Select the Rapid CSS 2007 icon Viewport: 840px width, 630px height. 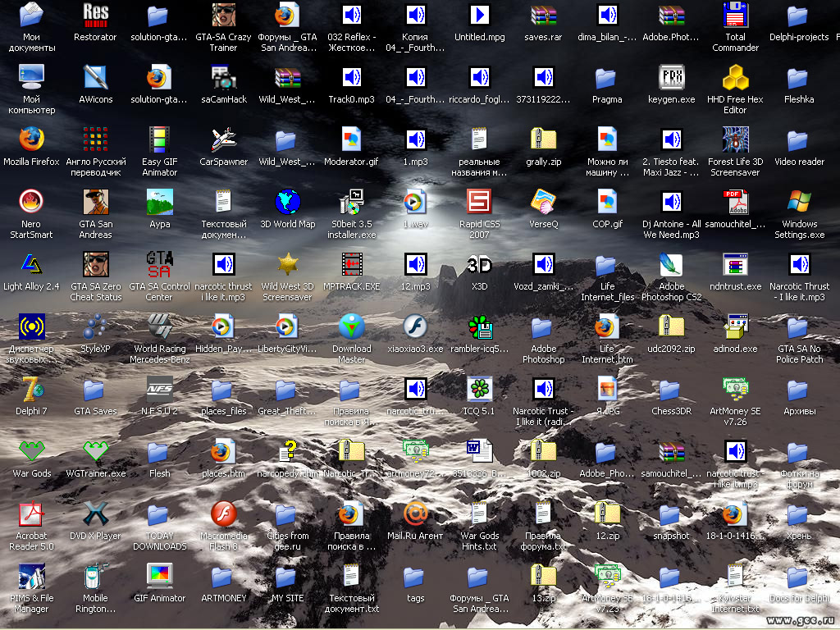479,202
